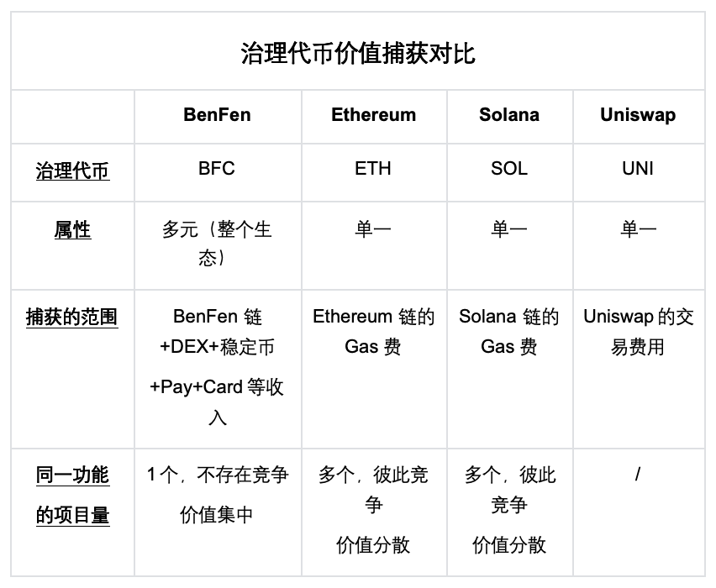Select the BenFen column header
The image size is (716, 588).
point(217,115)
